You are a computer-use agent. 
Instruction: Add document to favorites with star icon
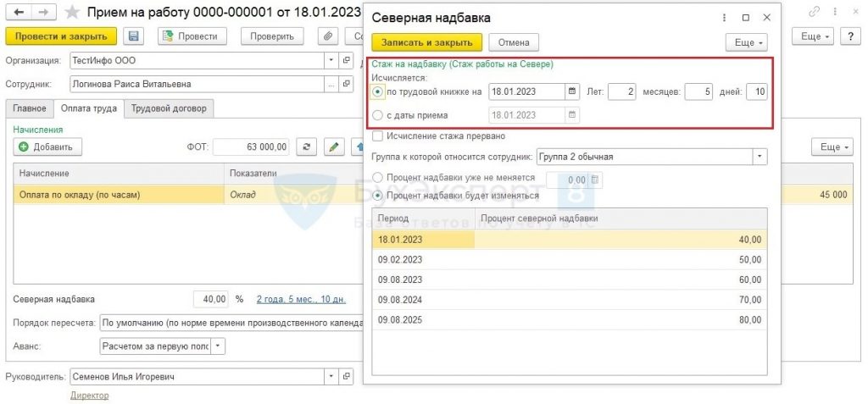point(73,11)
